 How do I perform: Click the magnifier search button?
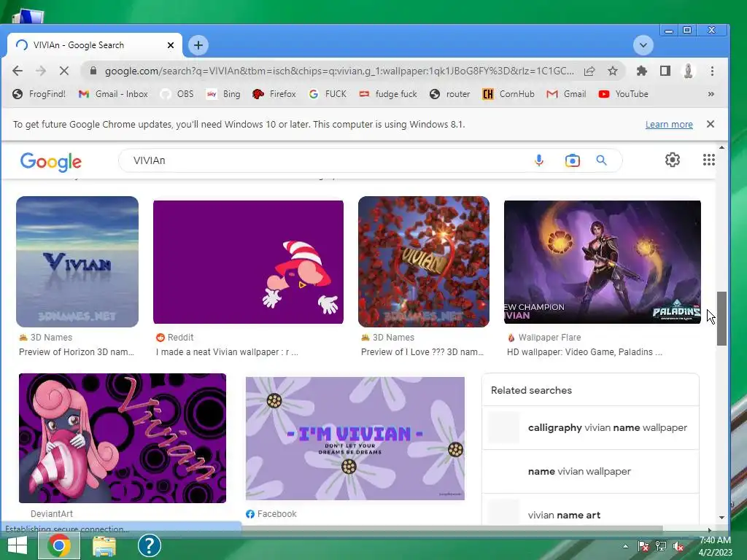pyautogui.click(x=601, y=160)
